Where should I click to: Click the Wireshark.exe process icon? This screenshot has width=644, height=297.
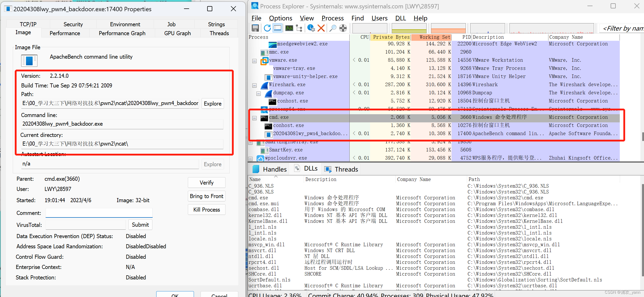pyautogui.click(x=264, y=85)
